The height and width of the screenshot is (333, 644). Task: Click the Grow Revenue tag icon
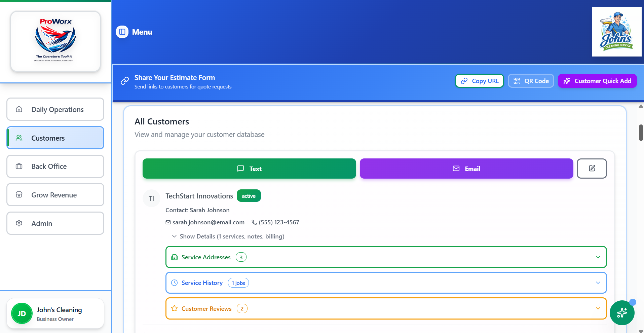click(x=19, y=194)
